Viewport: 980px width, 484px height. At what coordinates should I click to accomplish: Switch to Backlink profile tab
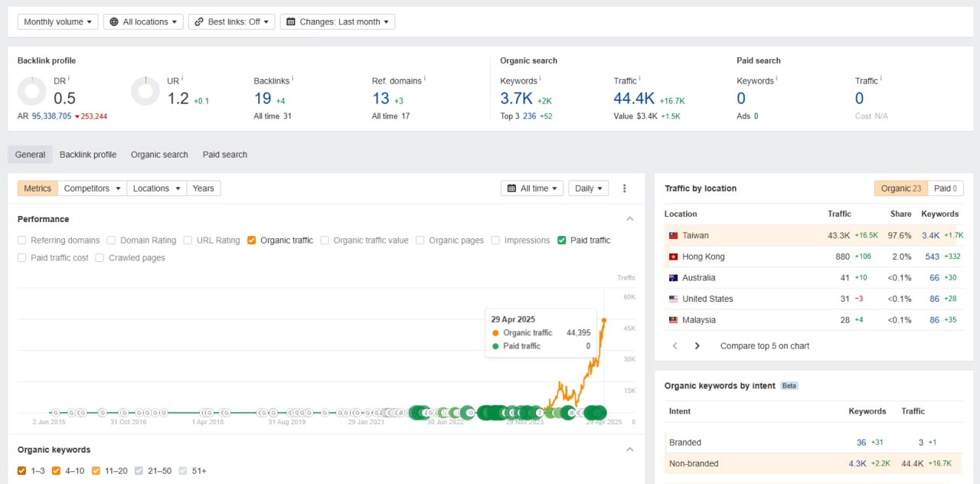88,155
